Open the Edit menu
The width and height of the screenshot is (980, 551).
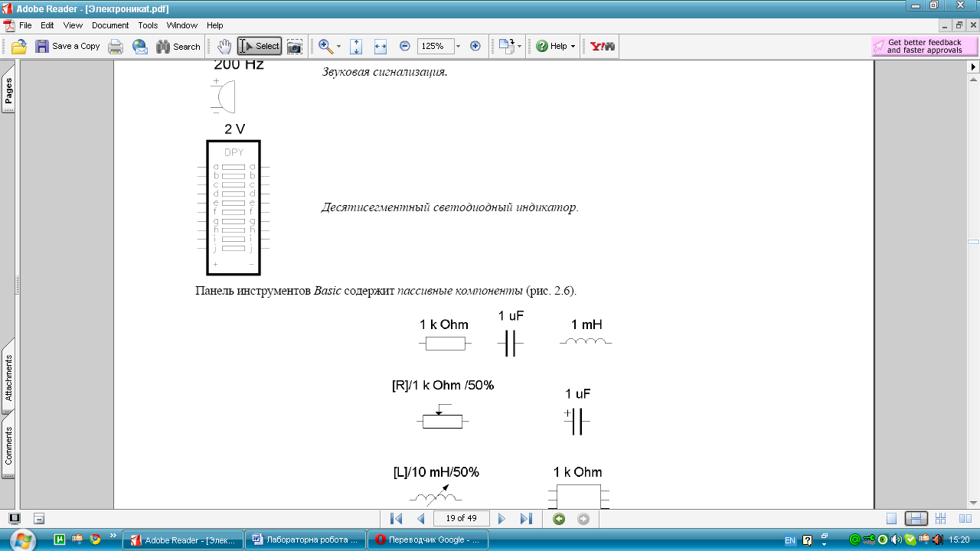pyautogui.click(x=47, y=25)
